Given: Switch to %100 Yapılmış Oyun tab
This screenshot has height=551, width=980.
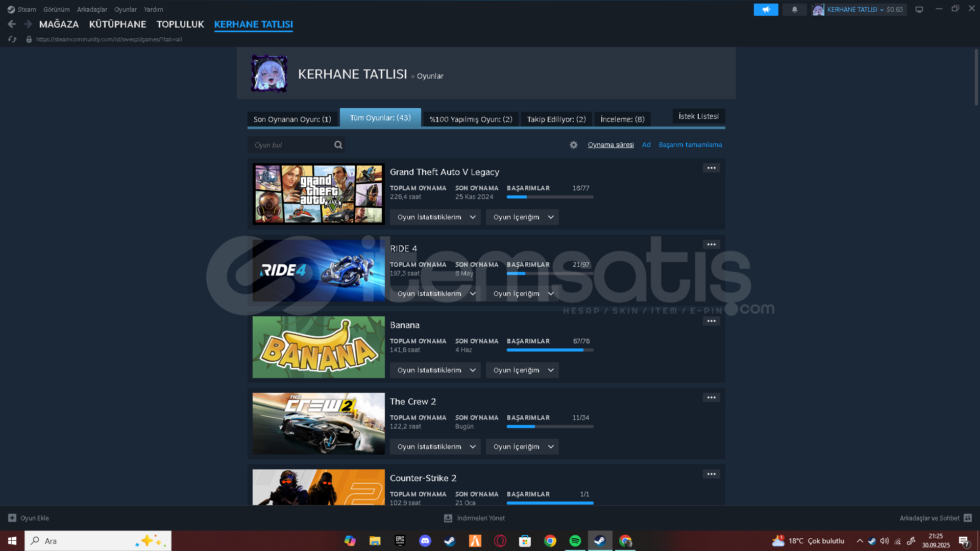Looking at the screenshot, I should pyautogui.click(x=471, y=119).
